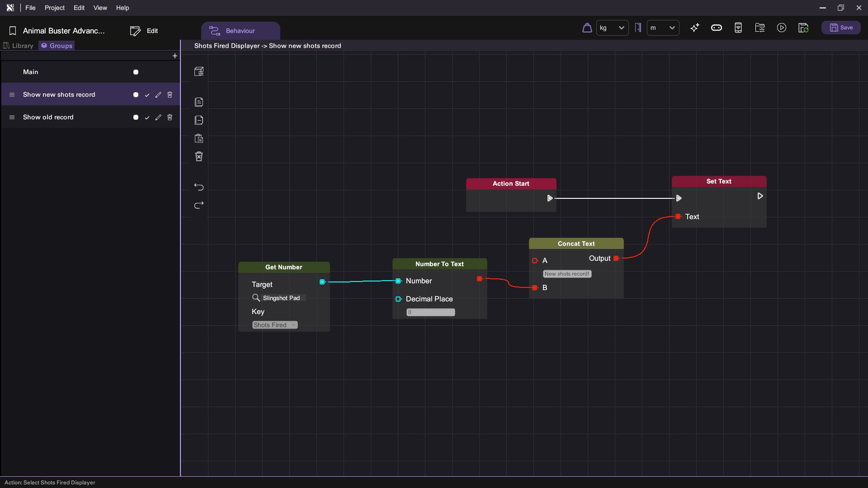
Task: Open the m length unit dropdown
Action: 663,28
